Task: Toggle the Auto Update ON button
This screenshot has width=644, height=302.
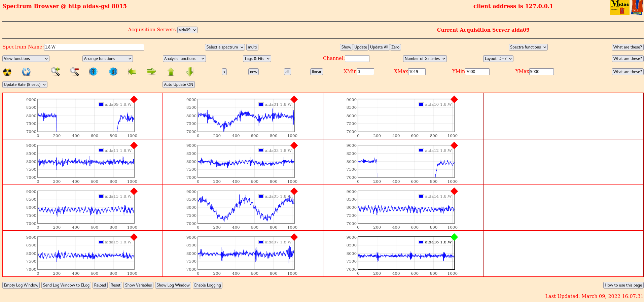Action: (179, 85)
